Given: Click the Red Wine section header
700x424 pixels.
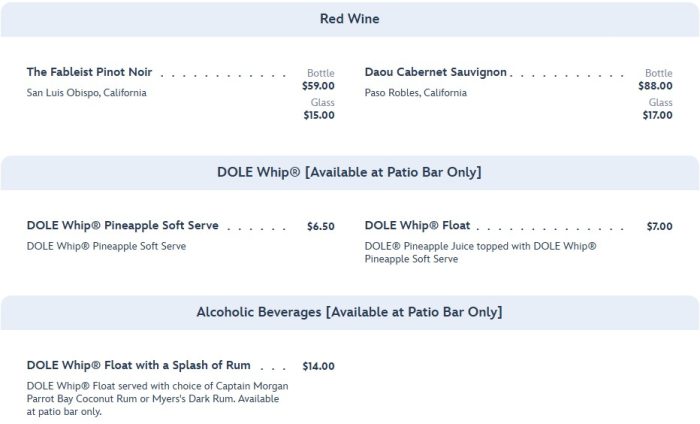Looking at the screenshot, I should click(349, 18).
